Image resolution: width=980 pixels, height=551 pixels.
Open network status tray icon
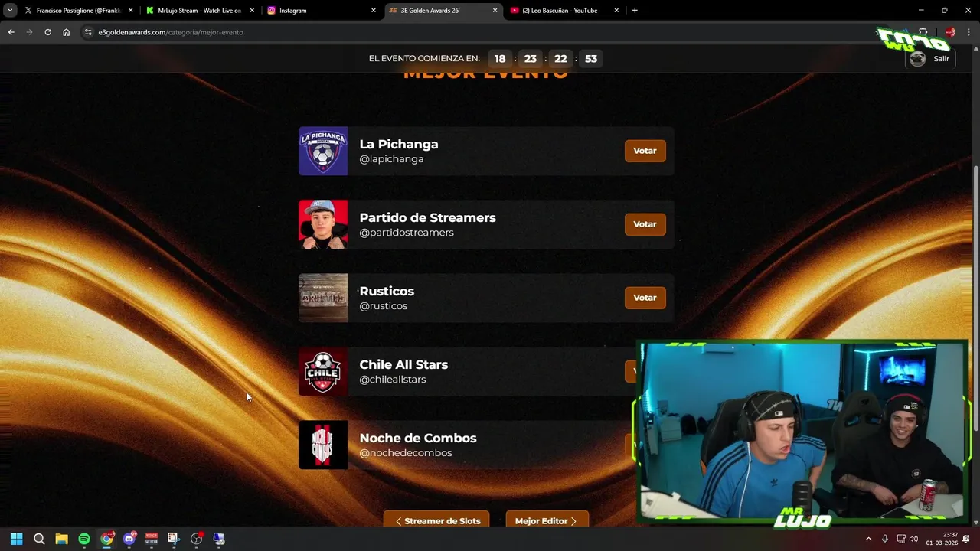(900, 539)
